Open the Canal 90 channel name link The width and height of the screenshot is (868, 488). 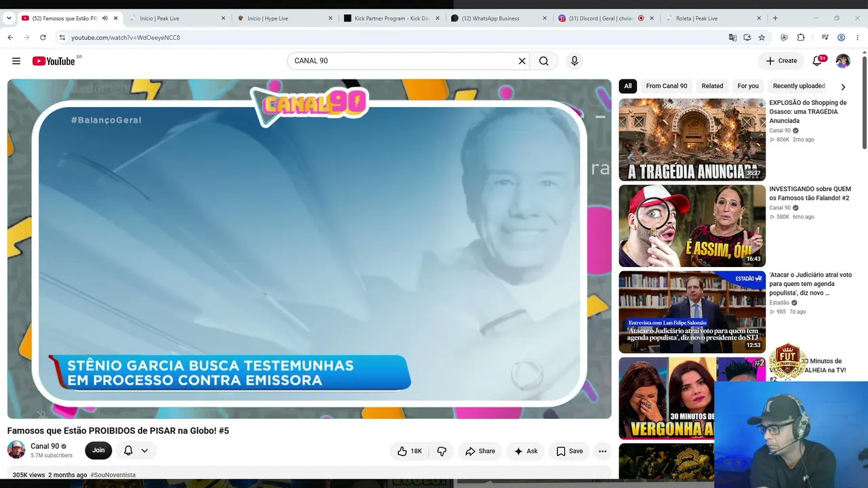tap(45, 446)
